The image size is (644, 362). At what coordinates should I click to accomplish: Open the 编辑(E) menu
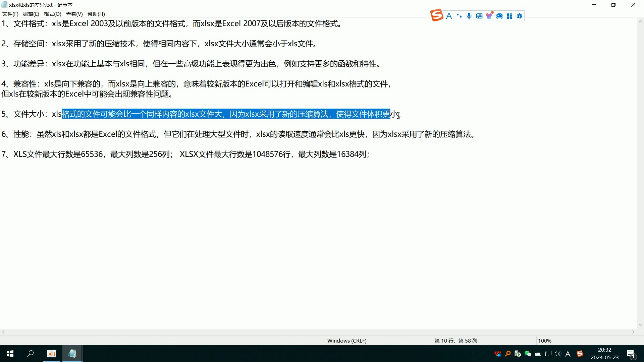click(x=31, y=14)
